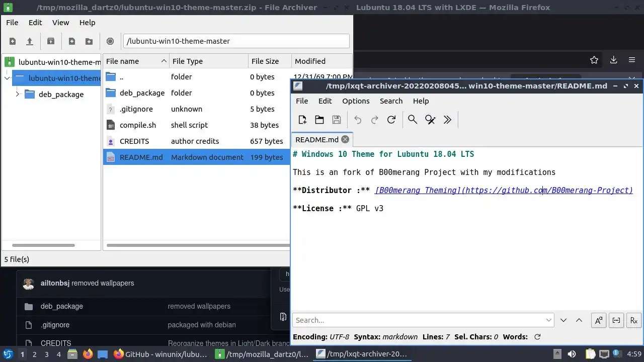Image resolution: width=644 pixels, height=362 pixels.
Task: Switch to File Archiver taskbar button
Action: 262,354
